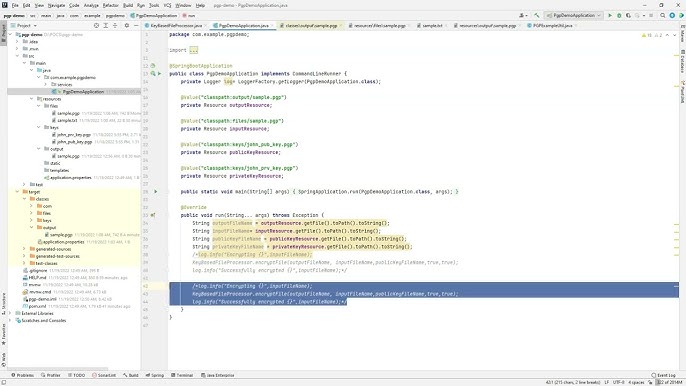This screenshot has height=386, width=686.
Task: Toggle the Problems tool window
Action: point(22,375)
